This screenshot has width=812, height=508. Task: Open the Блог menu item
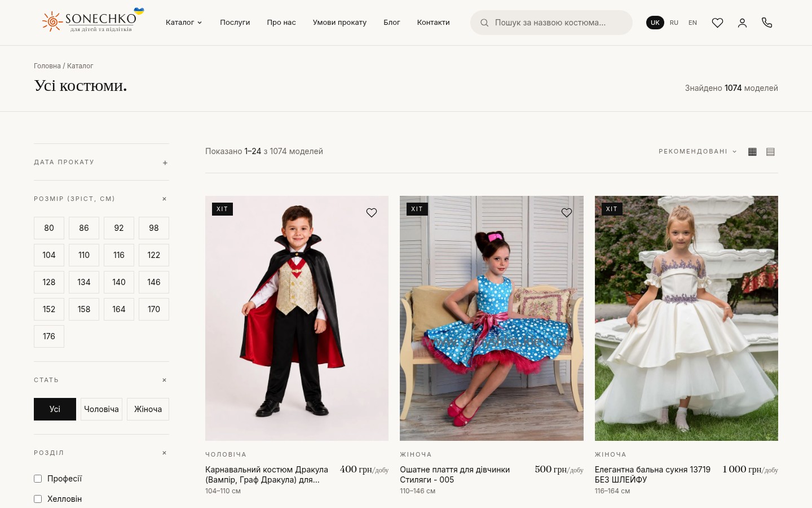click(392, 23)
